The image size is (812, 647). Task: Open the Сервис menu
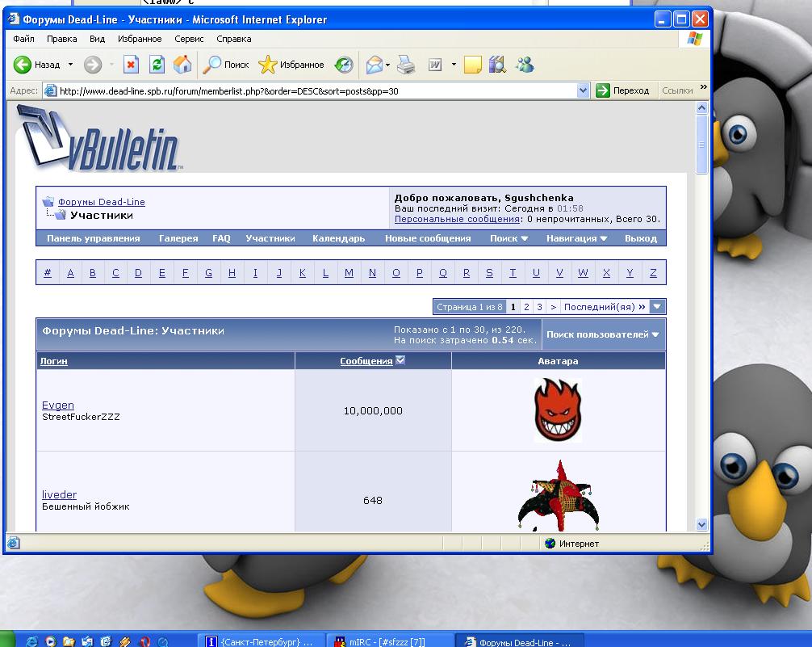(189, 39)
